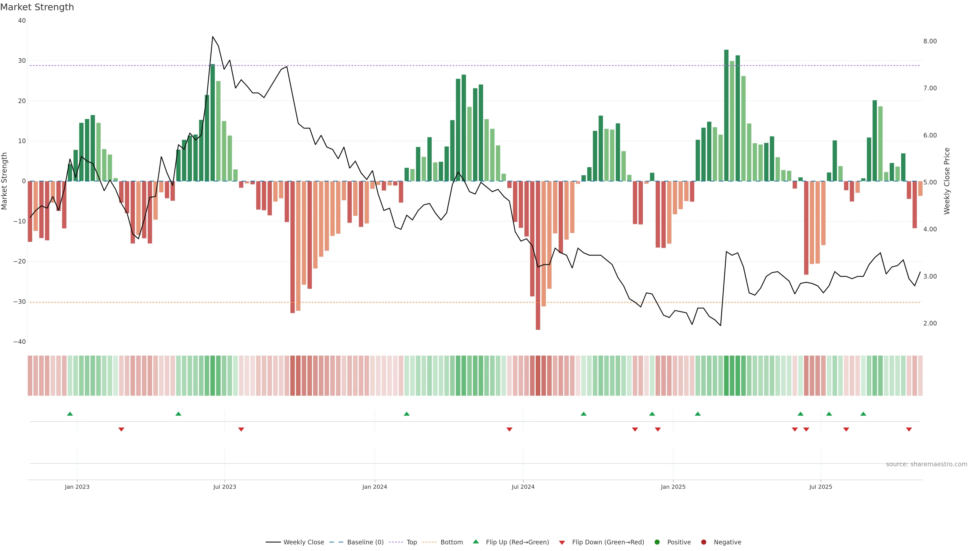Screen dimensions: 980x551
Task: Click the first green flip-up marker near Jan 2023
Action: click(70, 414)
